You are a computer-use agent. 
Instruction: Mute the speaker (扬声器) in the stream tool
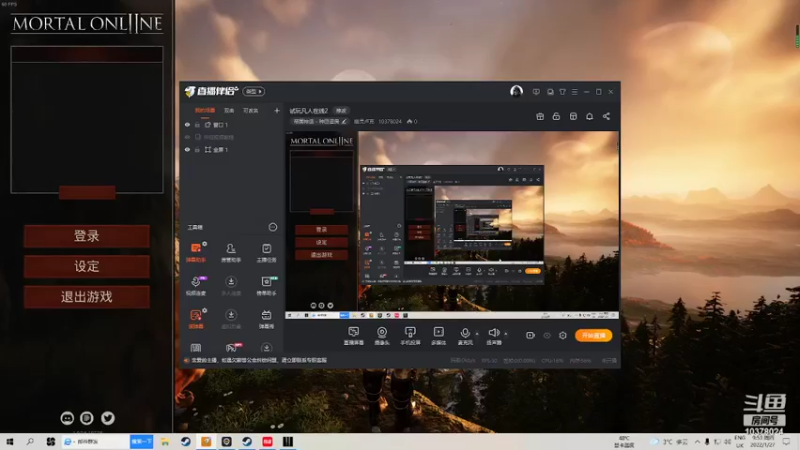[493, 336]
